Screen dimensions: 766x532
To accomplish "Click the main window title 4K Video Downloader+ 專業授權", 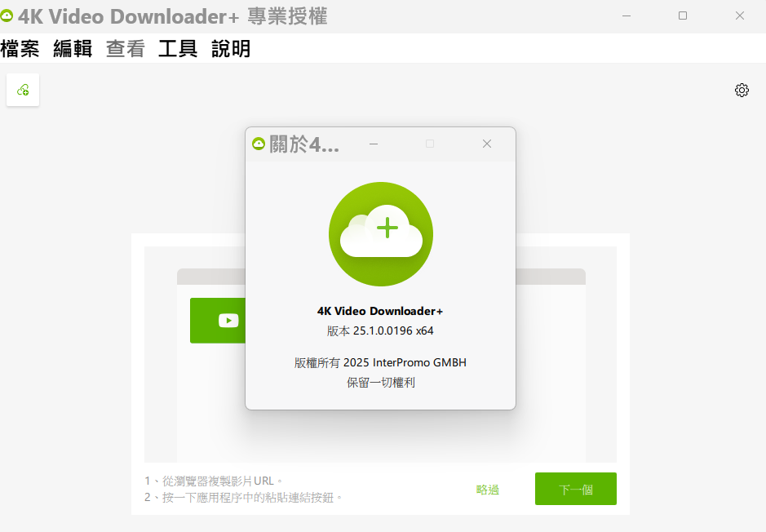I will click(x=172, y=16).
